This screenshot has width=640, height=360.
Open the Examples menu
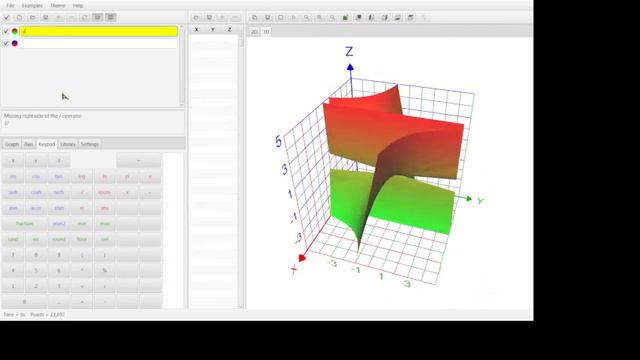[32, 6]
